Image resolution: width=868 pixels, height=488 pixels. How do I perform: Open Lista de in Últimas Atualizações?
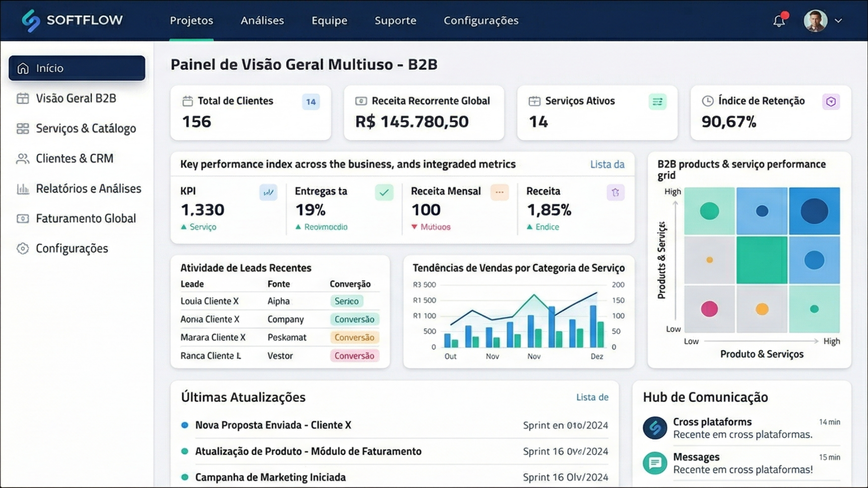click(x=592, y=397)
